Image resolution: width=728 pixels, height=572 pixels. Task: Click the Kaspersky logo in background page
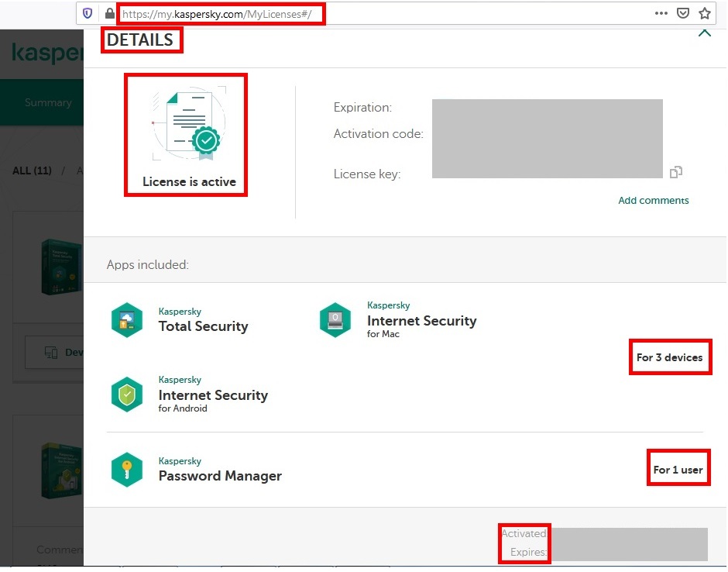47,53
